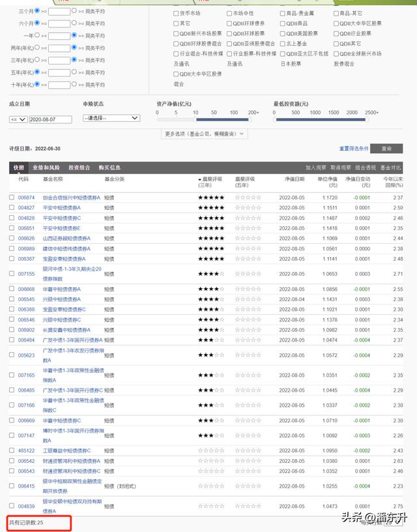Open fund 山西证券超短债债券A
Image resolution: width=417 pixels, height=532 pixels.
coord(66,238)
